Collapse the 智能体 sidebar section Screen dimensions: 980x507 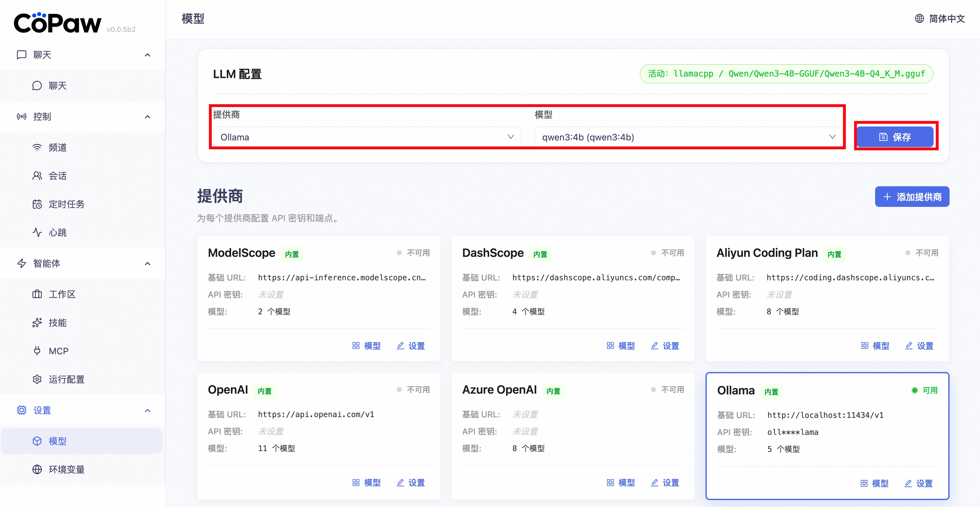click(148, 264)
